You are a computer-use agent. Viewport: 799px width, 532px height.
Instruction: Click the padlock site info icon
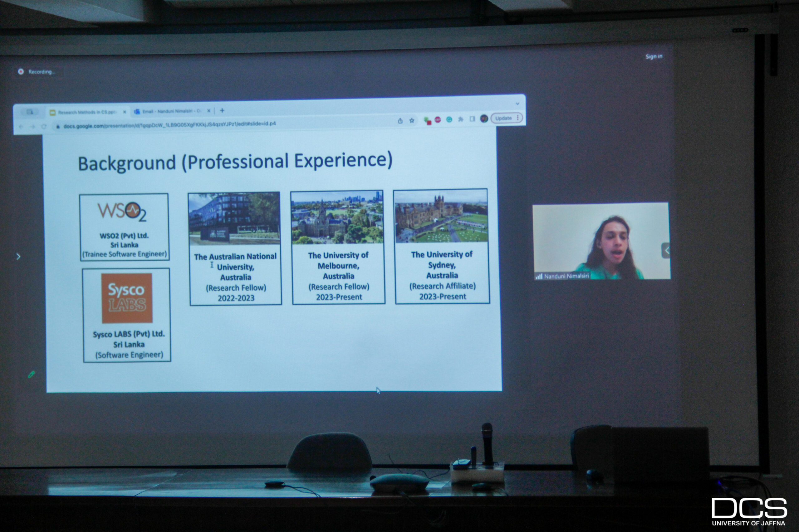pos(58,127)
